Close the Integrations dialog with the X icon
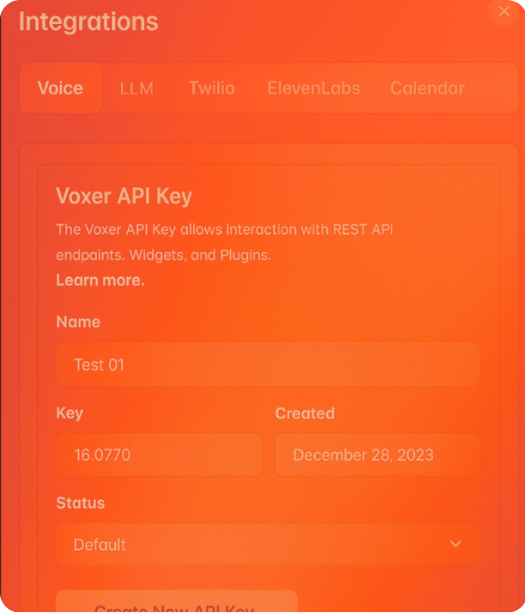 tap(504, 11)
